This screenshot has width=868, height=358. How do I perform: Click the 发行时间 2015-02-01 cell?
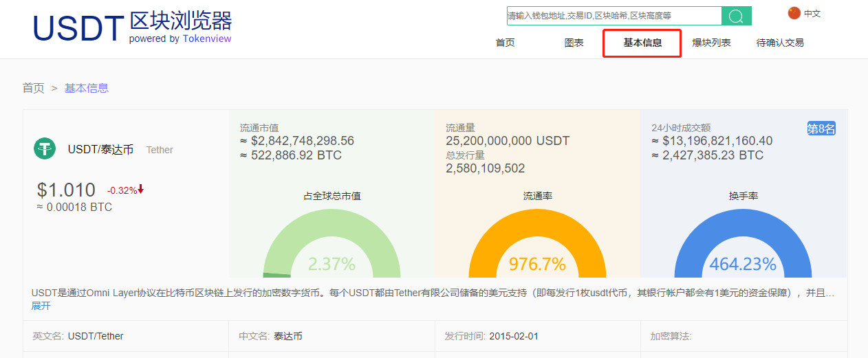click(x=539, y=336)
